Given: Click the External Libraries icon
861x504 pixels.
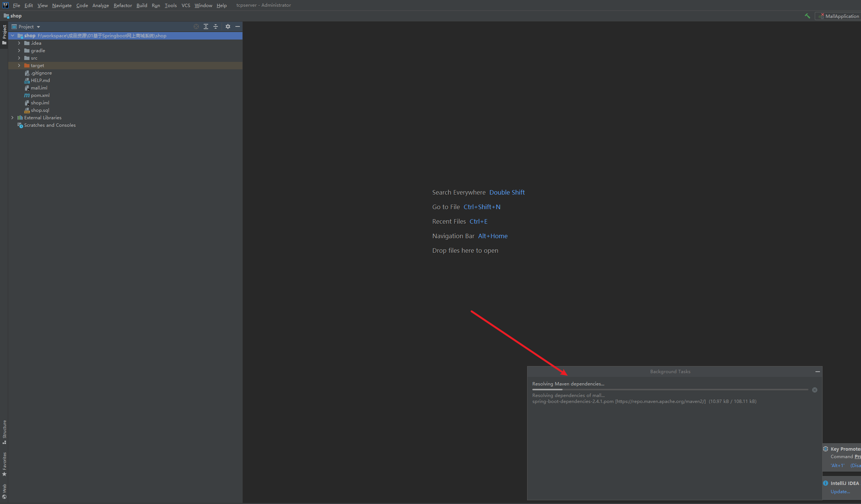Looking at the screenshot, I should tap(20, 118).
